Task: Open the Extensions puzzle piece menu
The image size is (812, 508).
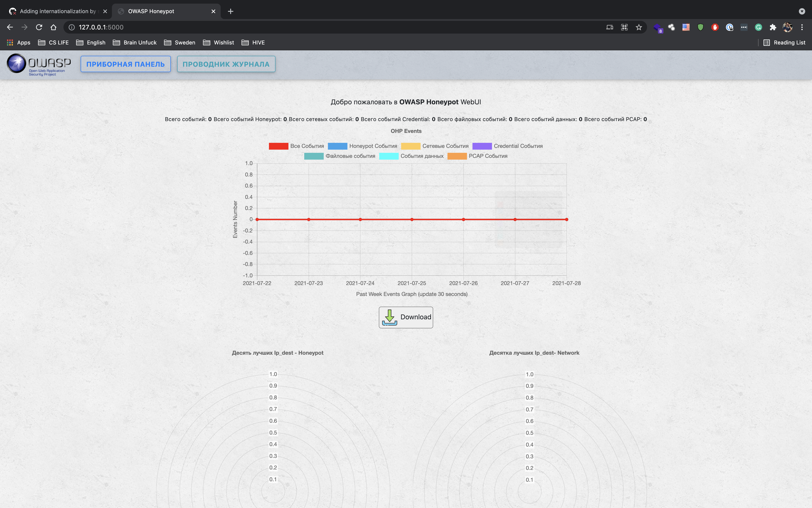Action: 773,27
